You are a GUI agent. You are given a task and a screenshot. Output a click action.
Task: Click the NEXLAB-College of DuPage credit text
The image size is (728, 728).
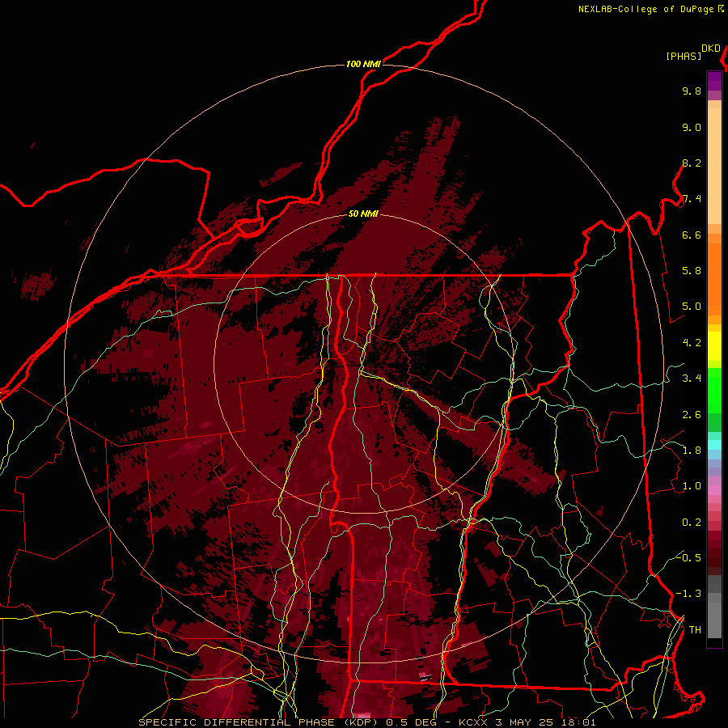[x=645, y=9]
